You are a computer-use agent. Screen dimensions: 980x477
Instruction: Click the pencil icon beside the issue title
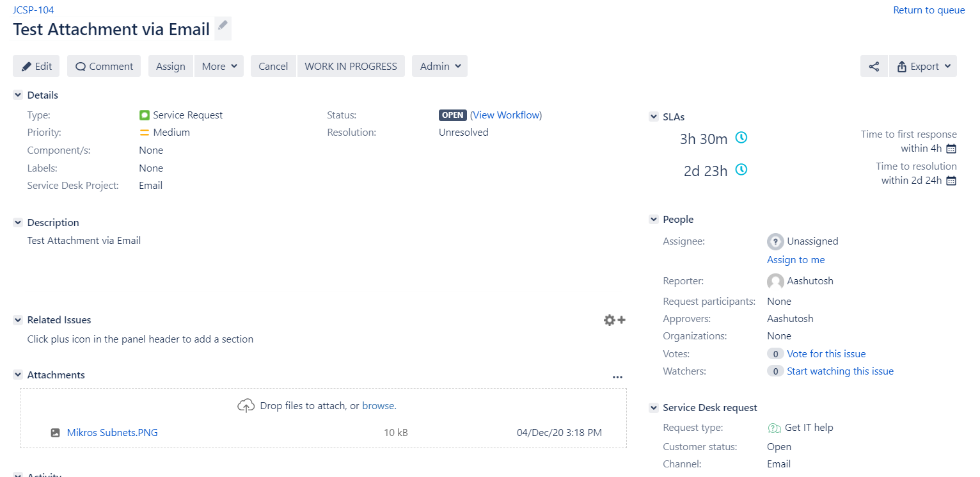point(223,28)
